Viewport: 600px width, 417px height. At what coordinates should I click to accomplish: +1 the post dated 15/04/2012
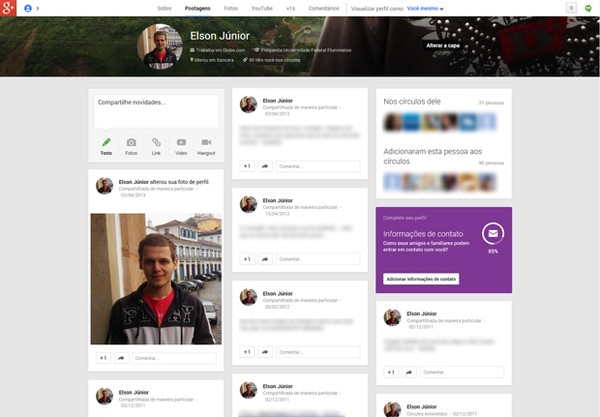pos(247,259)
